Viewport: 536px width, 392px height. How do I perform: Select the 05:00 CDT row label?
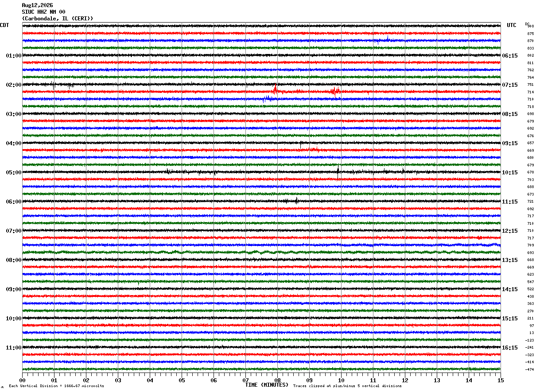point(14,173)
